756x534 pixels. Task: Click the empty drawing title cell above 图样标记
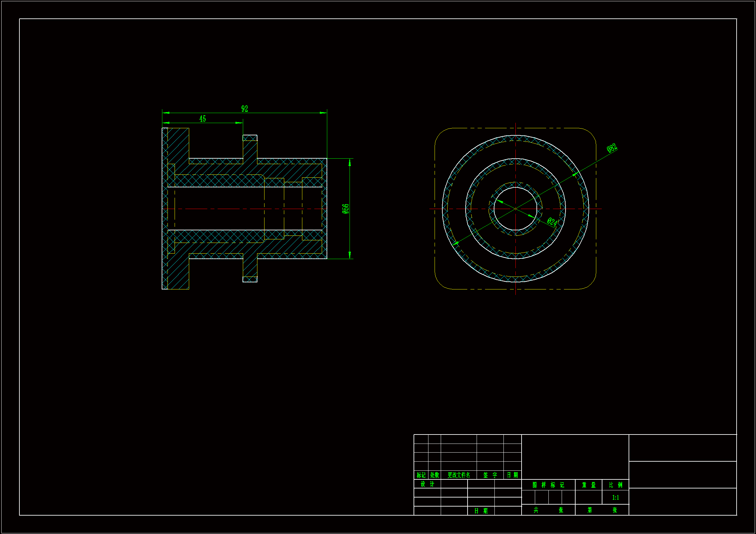pyautogui.click(x=575, y=457)
